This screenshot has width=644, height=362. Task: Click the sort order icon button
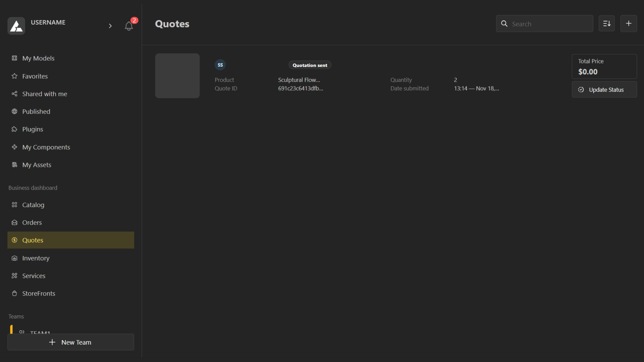[x=606, y=23]
